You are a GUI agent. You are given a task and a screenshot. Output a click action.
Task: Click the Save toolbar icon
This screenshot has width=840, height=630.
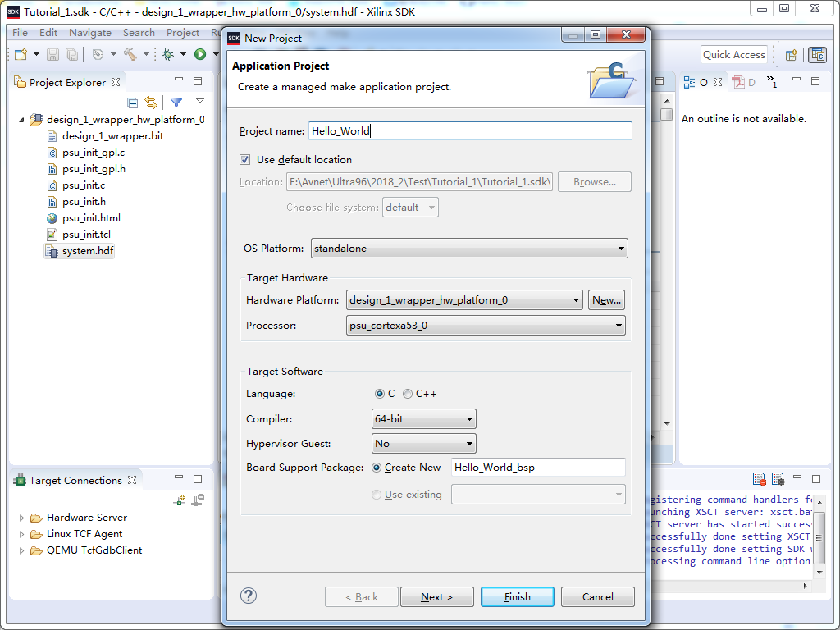click(53, 54)
